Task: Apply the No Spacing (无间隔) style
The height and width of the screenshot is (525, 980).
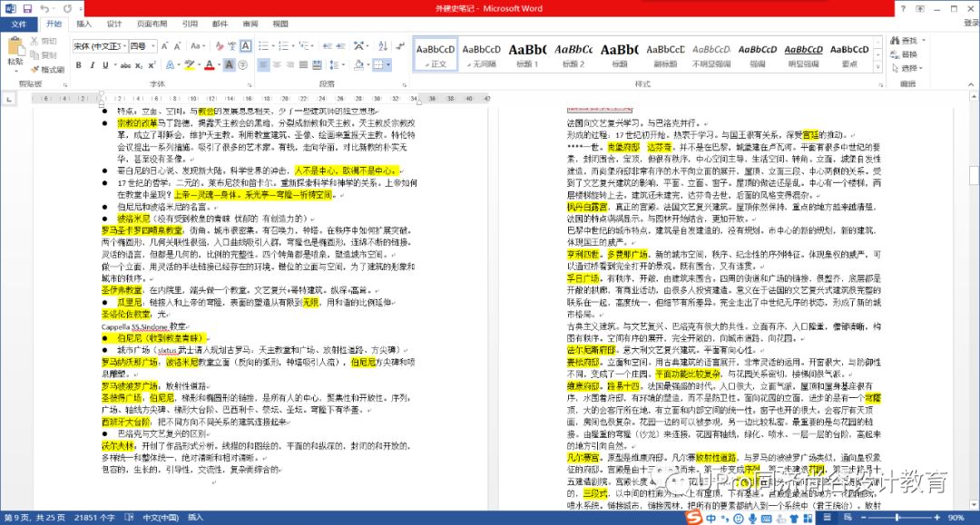Action: [x=481, y=54]
